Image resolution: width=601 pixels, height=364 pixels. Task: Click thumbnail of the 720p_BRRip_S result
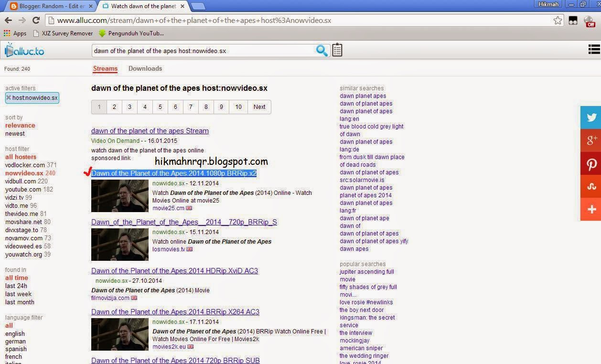(120, 245)
